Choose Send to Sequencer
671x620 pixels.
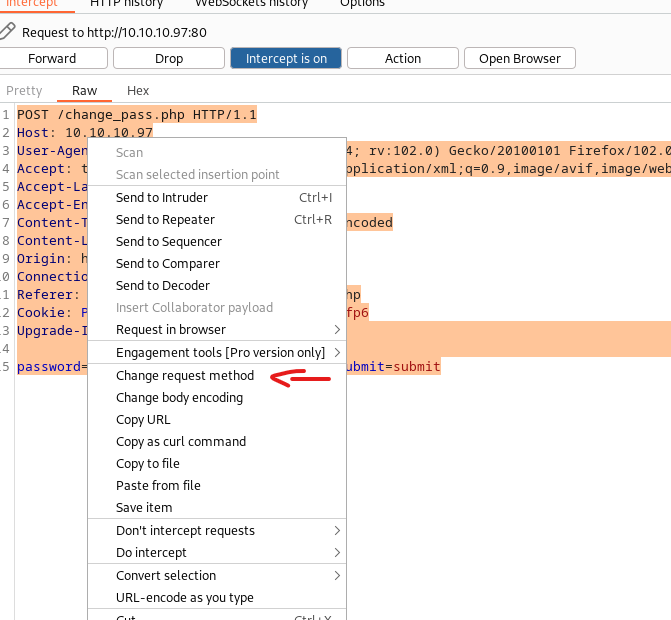click(217, 241)
